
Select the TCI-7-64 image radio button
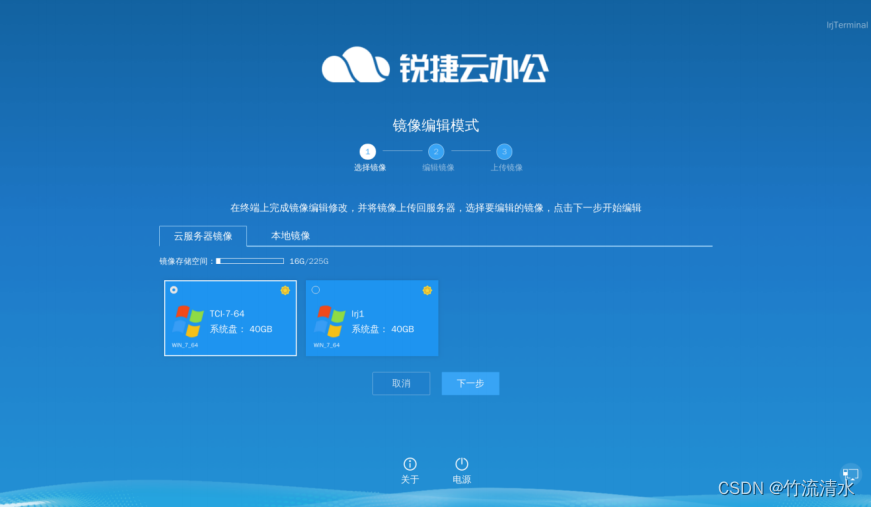(x=174, y=290)
